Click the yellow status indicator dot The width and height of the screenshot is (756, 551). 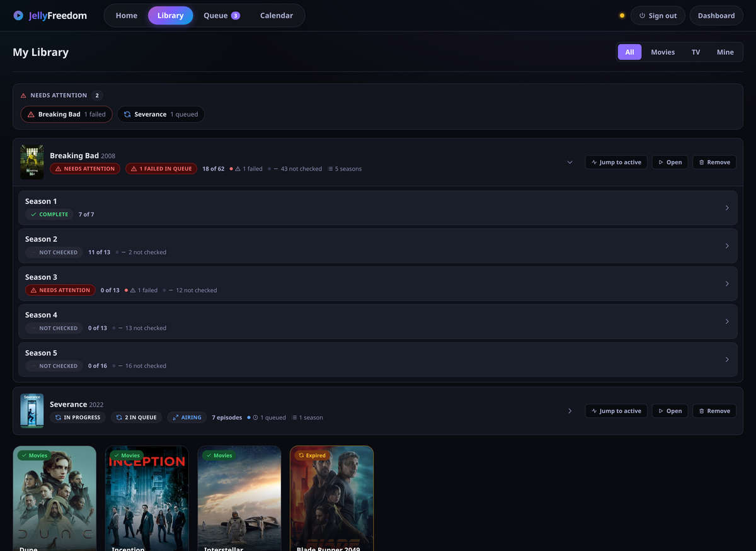tap(622, 16)
